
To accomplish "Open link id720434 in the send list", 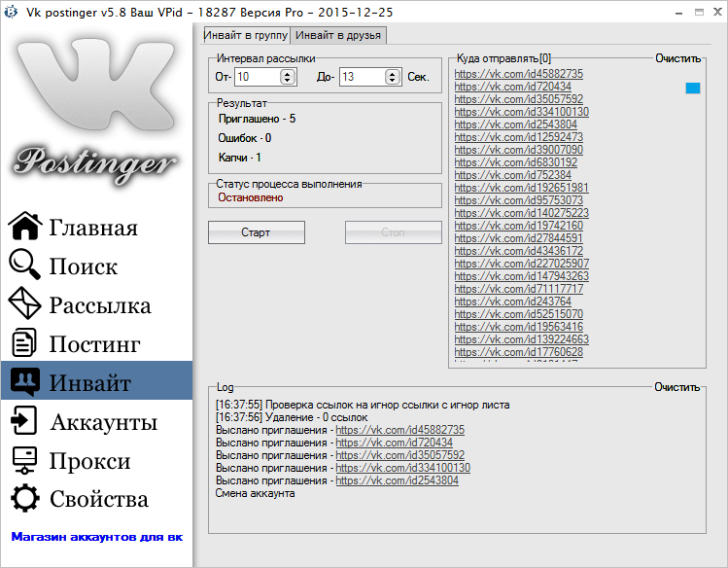I will pyautogui.click(x=512, y=87).
